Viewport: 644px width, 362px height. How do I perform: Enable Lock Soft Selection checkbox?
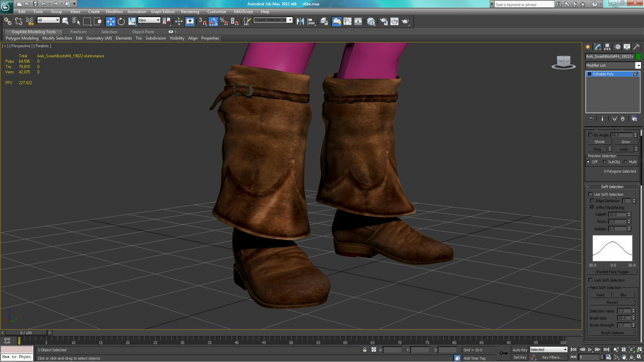pos(591,281)
